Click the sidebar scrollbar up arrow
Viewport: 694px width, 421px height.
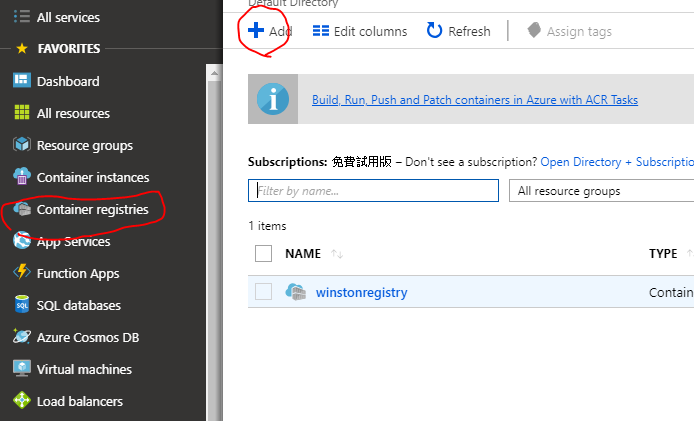point(214,73)
